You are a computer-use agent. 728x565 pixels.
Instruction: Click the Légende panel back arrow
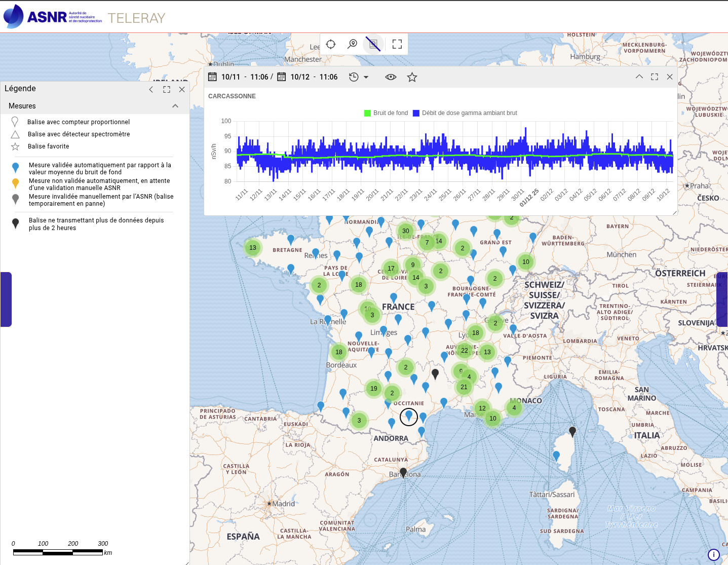point(151,89)
